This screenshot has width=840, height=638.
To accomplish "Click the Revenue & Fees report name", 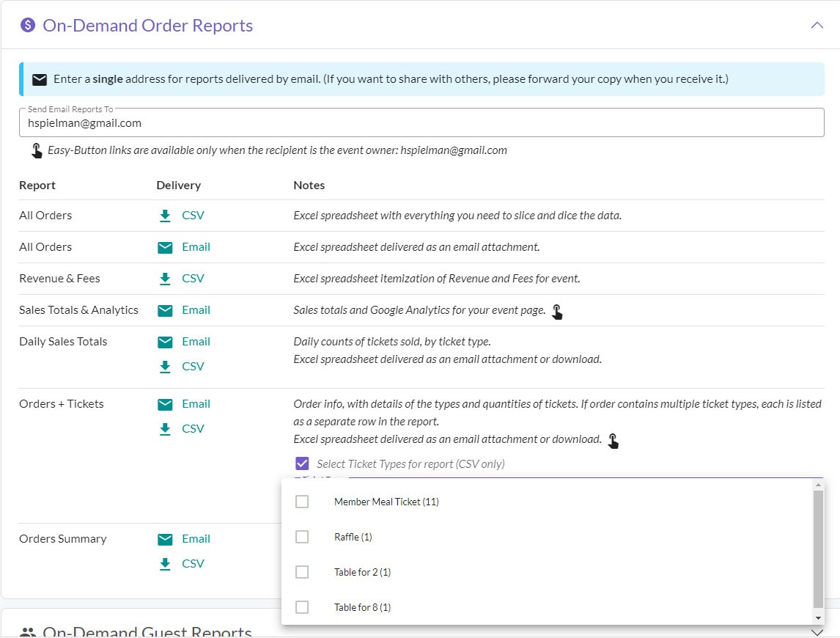I will click(59, 279).
